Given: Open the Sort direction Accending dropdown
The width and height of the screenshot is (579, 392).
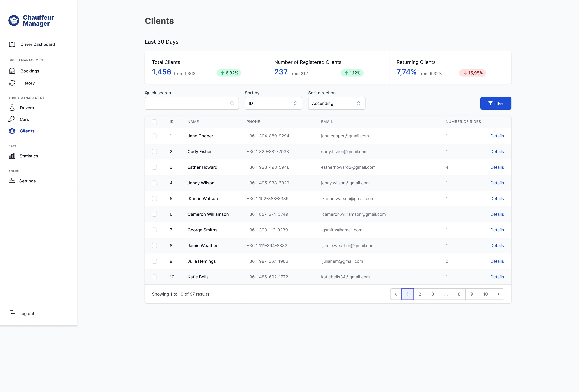Looking at the screenshot, I should point(337,103).
